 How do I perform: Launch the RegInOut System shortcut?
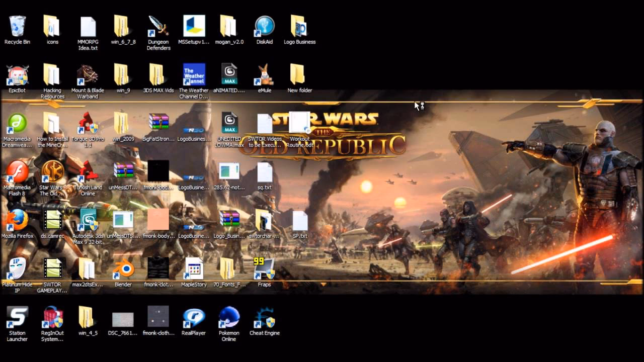(52, 317)
